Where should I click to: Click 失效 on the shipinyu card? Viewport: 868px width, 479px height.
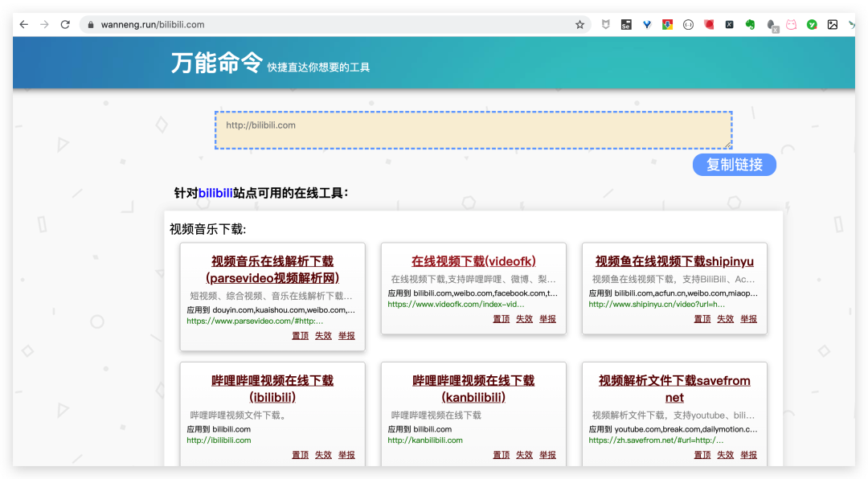click(x=725, y=319)
